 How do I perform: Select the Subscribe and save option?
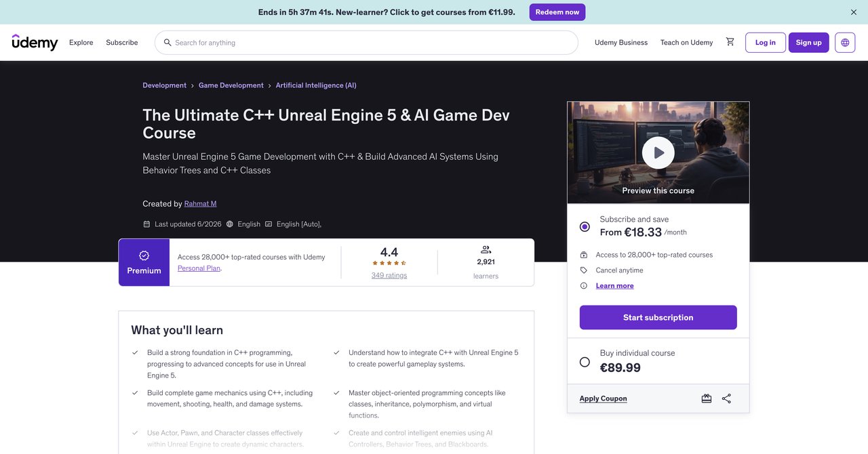(x=585, y=226)
